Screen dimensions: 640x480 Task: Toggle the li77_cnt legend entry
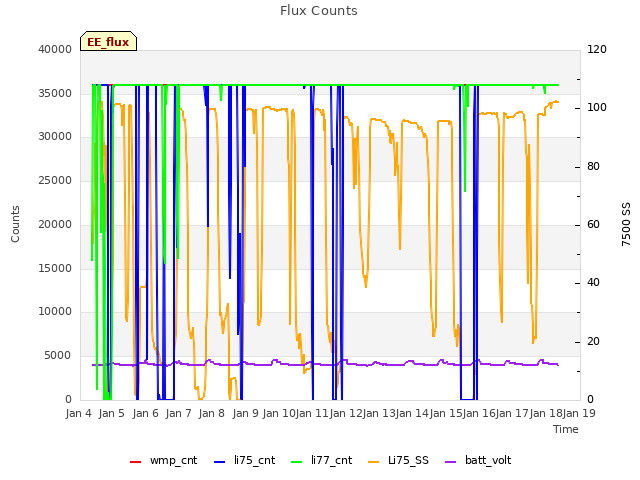pos(321,460)
